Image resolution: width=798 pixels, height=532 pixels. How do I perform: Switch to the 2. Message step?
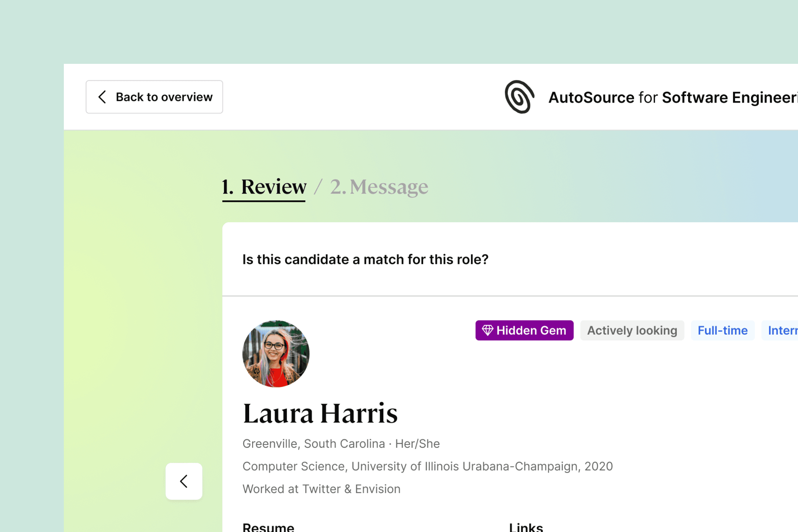379,187
